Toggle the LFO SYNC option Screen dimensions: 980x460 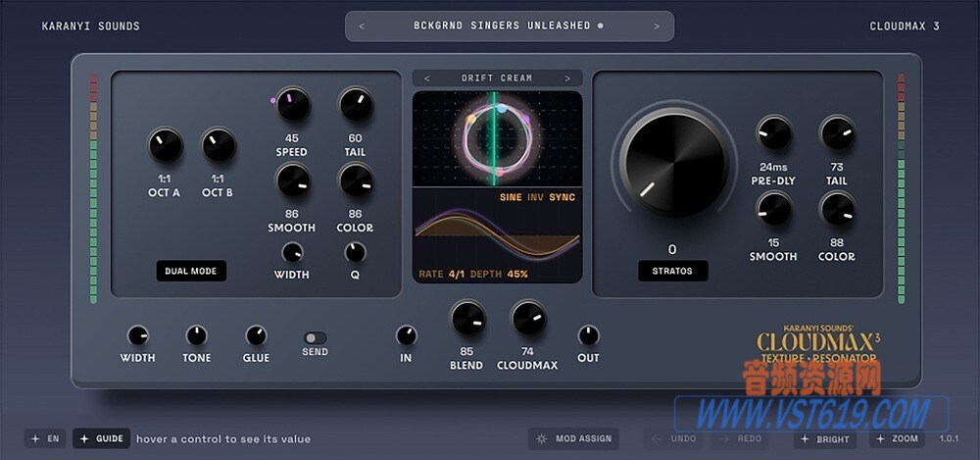tap(562, 198)
